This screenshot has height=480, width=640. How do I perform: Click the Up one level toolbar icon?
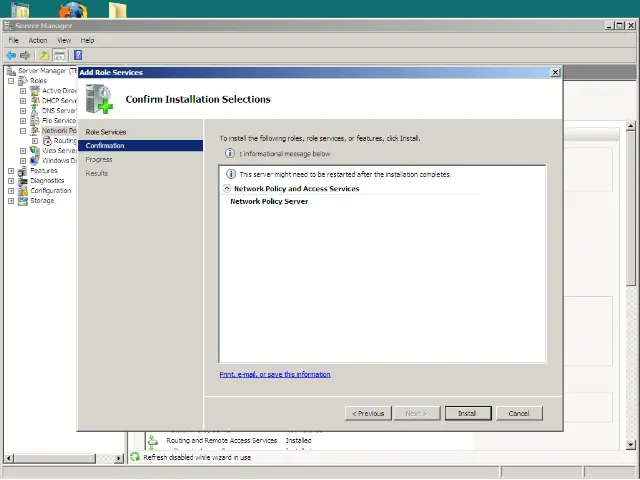point(44,55)
